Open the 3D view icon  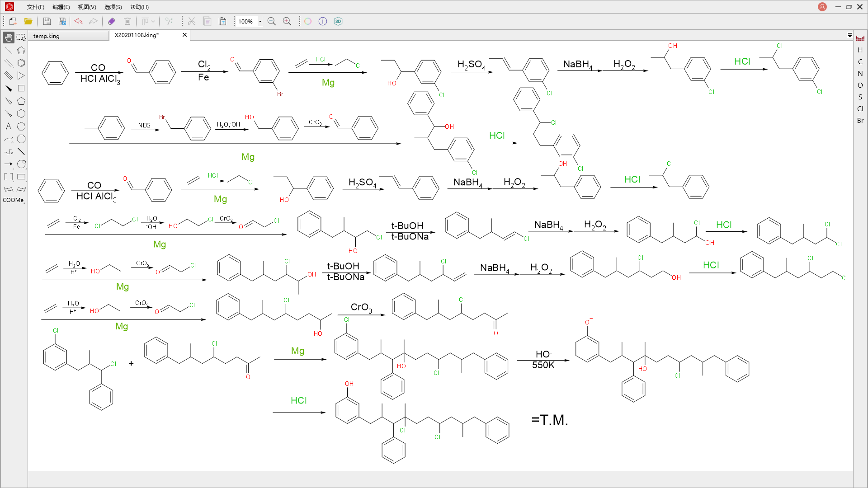[338, 21]
